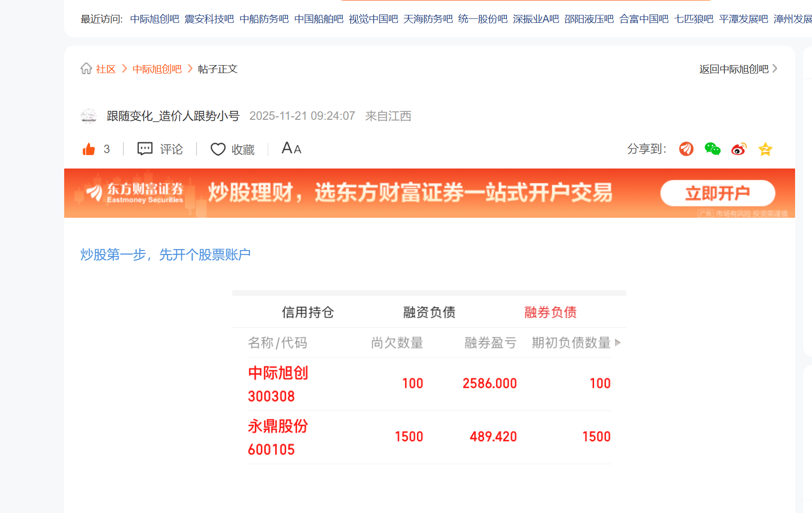Share to Eastmoney via orange icon
Viewport: 812px width, 513px height.
(x=686, y=149)
